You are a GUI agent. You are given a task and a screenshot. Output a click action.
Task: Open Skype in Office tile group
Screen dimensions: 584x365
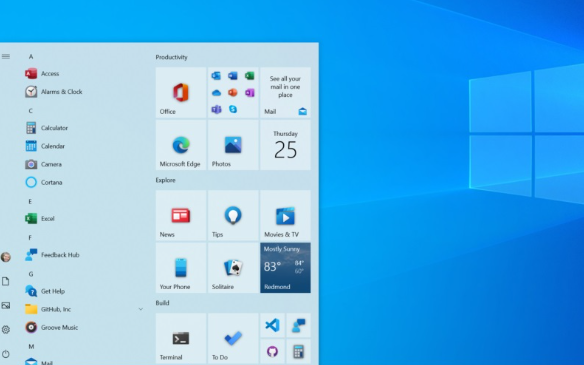tap(233, 109)
